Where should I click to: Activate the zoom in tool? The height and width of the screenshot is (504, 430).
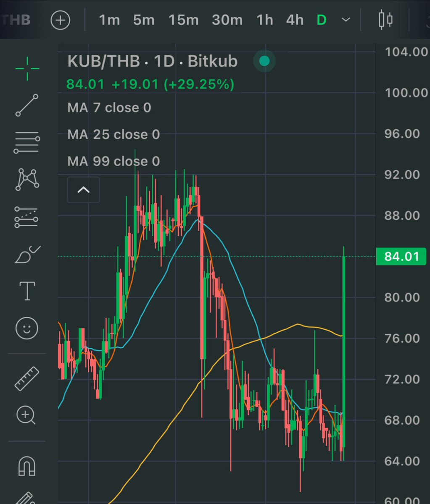click(26, 415)
